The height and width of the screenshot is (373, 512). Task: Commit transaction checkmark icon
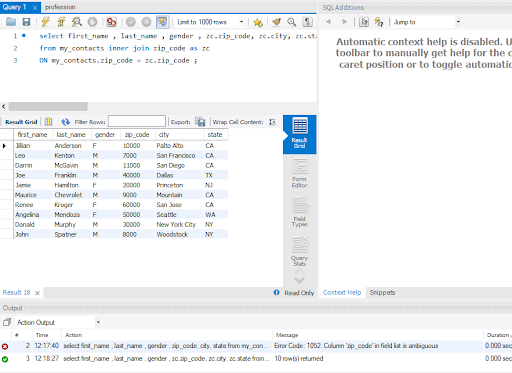click(x=131, y=22)
